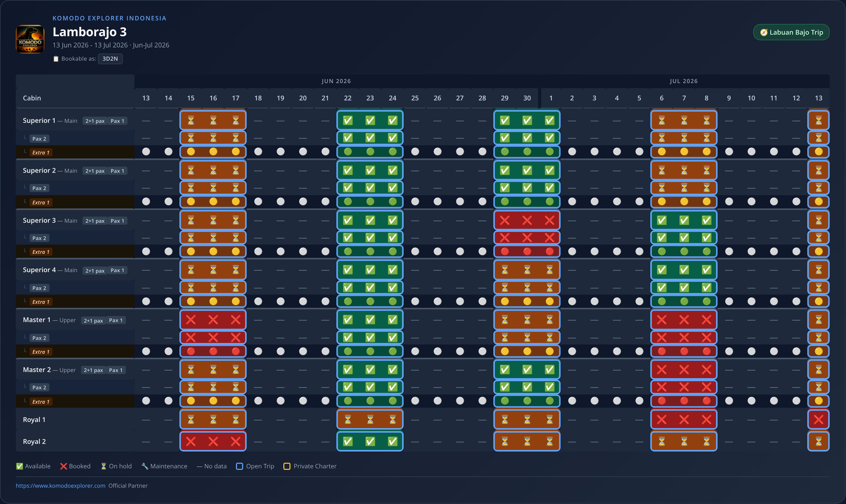Select Master 2 available checkmark on June 30

click(527, 369)
